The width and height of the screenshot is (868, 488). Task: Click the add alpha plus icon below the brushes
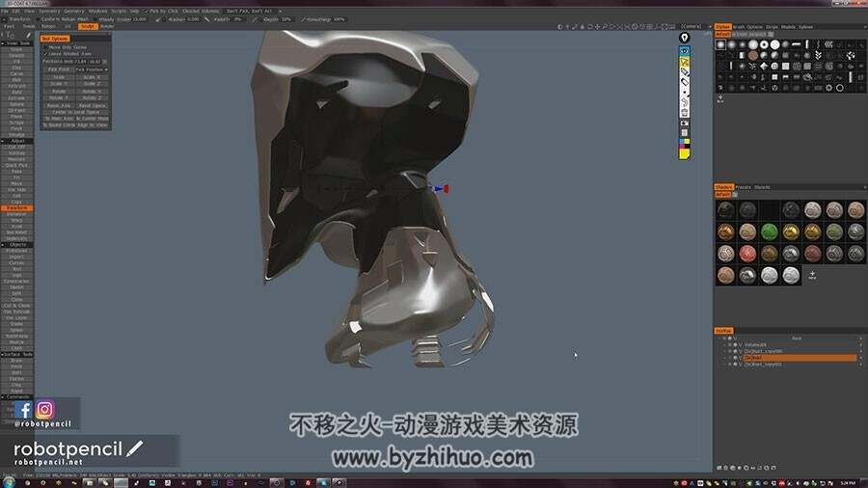pyautogui.click(x=720, y=98)
